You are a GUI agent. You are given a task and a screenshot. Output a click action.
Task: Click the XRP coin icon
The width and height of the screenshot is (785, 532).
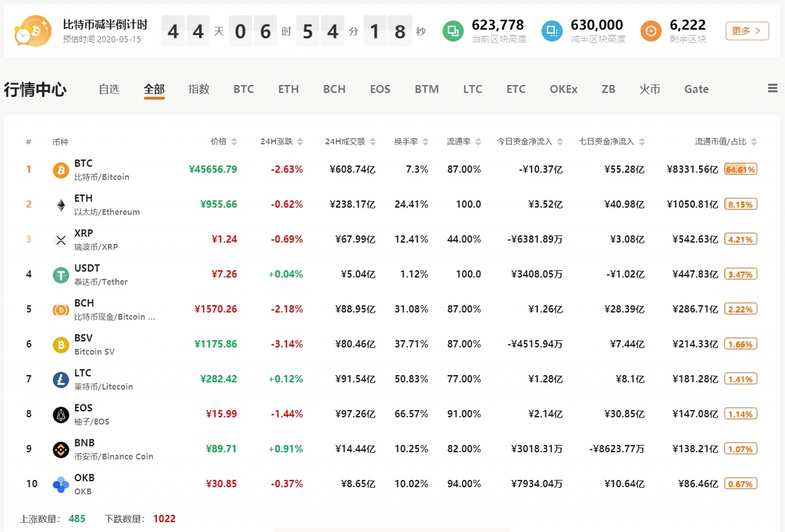click(61, 240)
